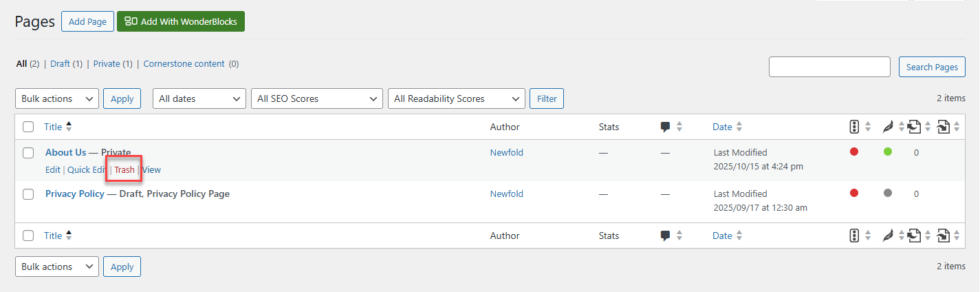
Task: Click the footer row readability feather icon
Action: 888,236
